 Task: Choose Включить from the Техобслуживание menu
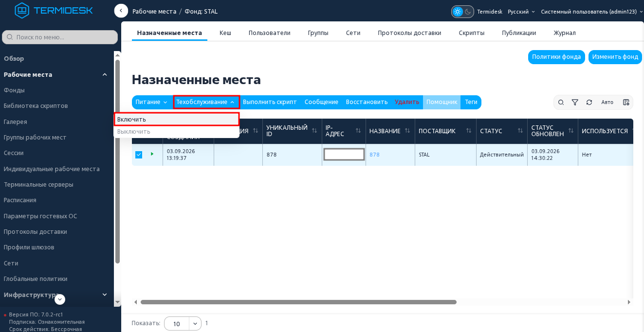(176, 119)
